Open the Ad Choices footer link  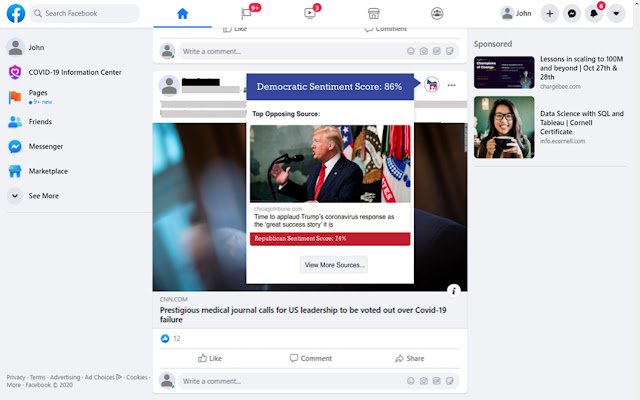(103, 377)
